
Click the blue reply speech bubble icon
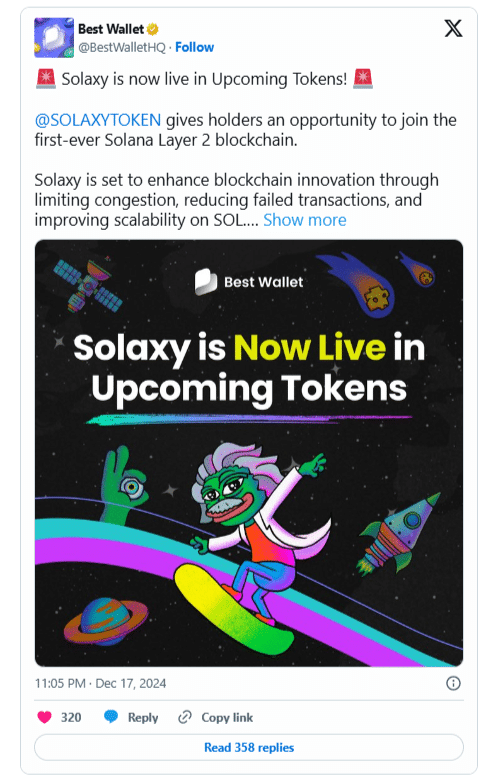click(x=111, y=717)
